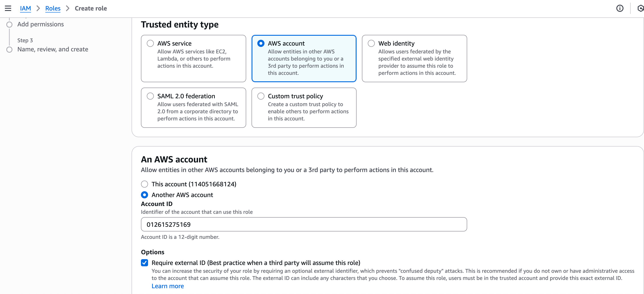Screen dimensions: 644x294
Task: Select the Web identity entity type
Action: (371, 43)
